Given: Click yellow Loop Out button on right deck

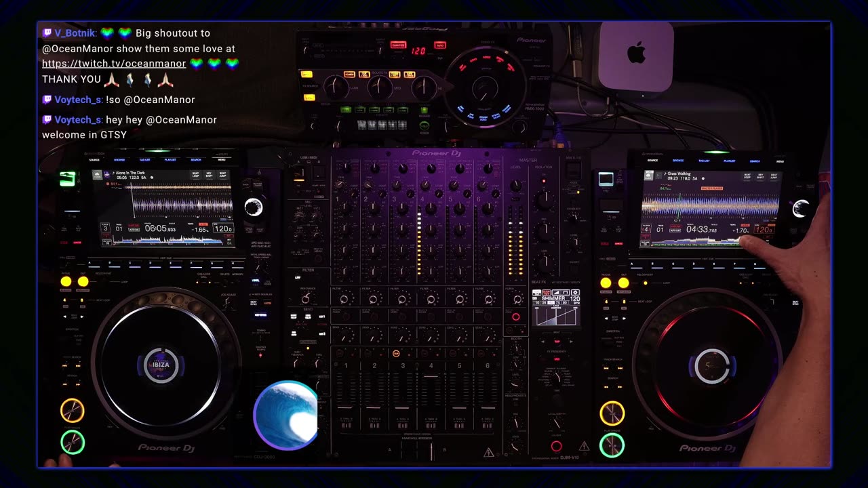Looking at the screenshot, I should coord(623,283).
